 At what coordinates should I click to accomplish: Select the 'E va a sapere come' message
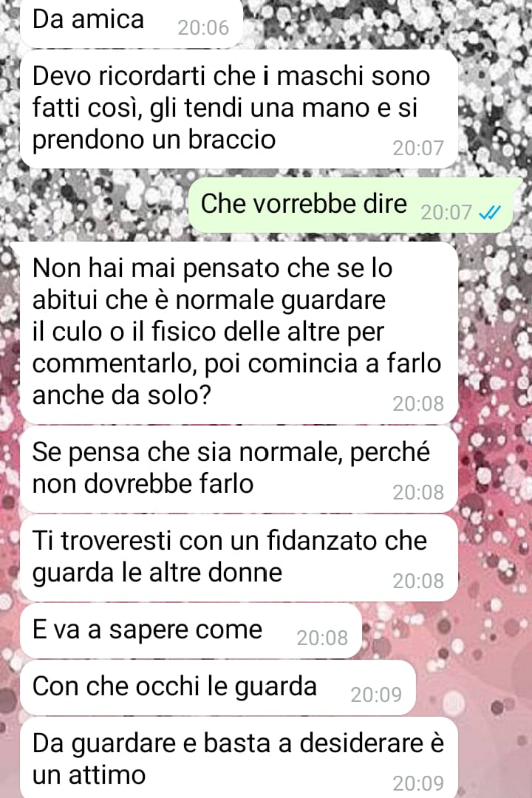point(191,631)
